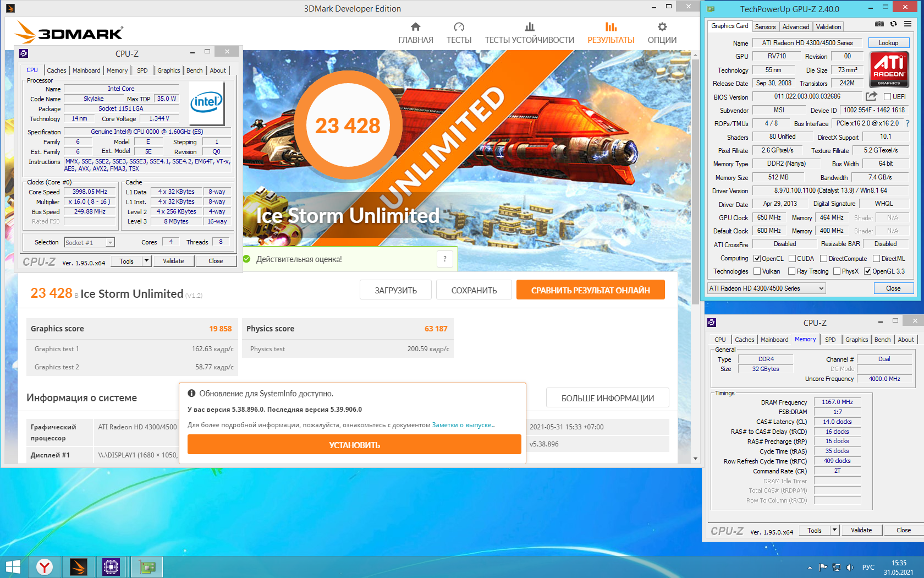Launch Yandex browser from the taskbar
924x578 pixels.
(45, 566)
